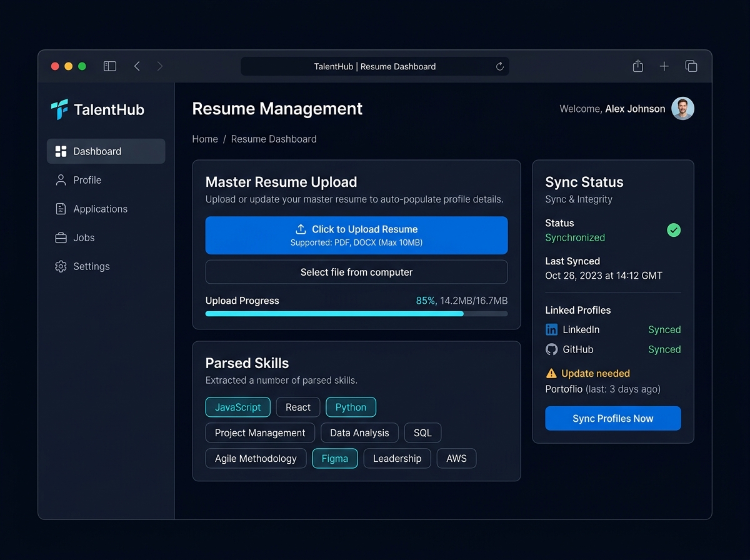Open the Alex Johnson avatar photo

[682, 109]
